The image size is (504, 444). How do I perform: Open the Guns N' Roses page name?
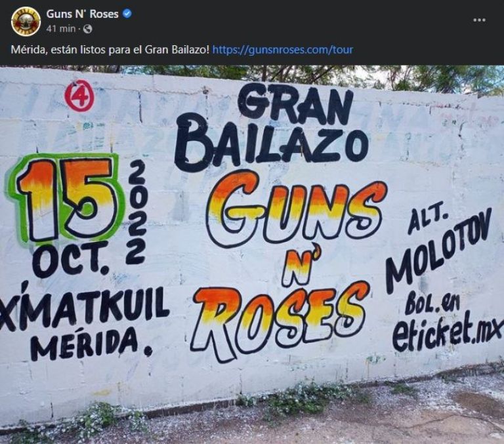(82, 14)
